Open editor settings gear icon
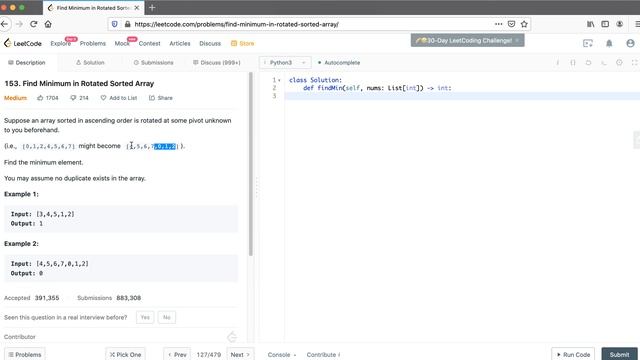Image resolution: width=640 pixels, height=360 pixels. pos(619,62)
